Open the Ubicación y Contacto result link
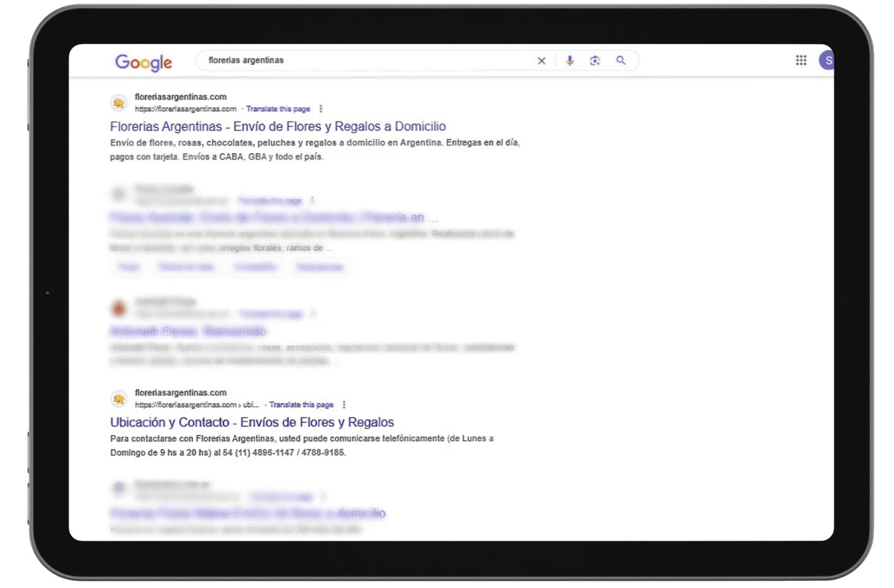 coord(252,422)
